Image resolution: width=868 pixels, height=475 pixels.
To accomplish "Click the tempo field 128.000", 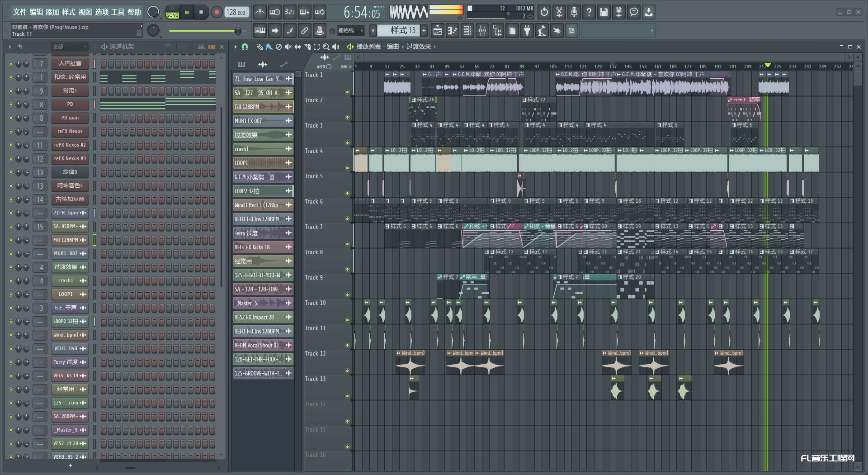I will (x=237, y=12).
